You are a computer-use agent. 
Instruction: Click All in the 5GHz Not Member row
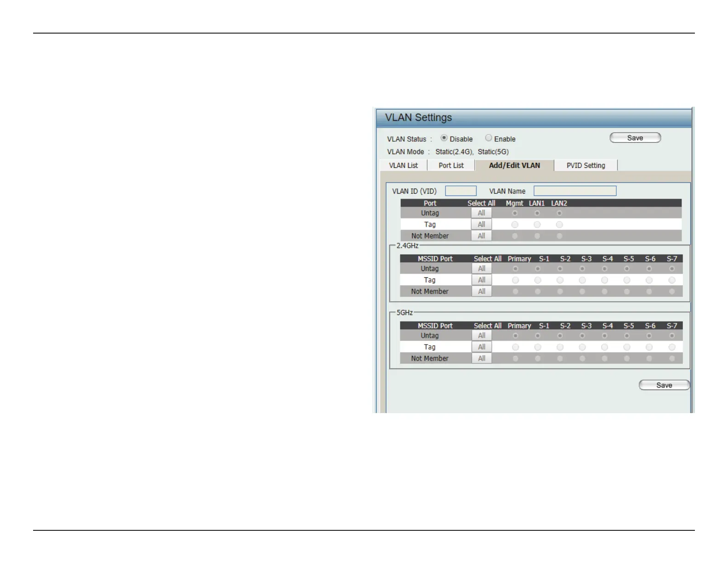(482, 358)
